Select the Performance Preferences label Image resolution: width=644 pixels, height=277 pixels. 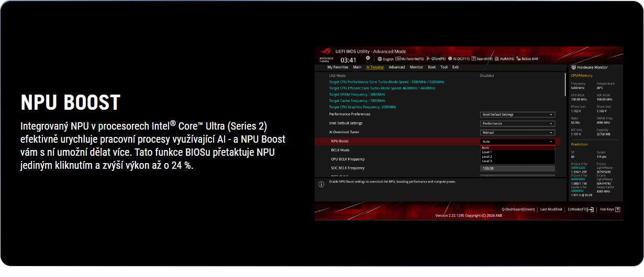[349, 114]
